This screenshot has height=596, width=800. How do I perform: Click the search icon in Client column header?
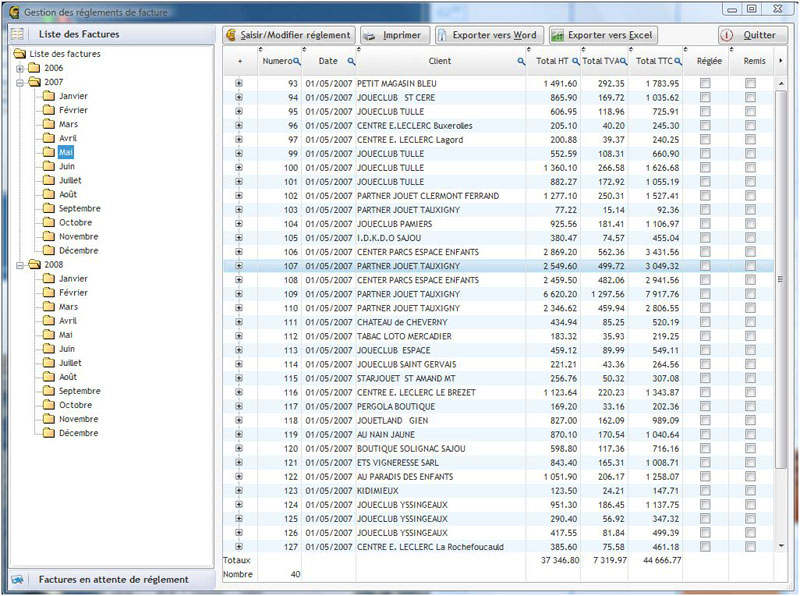[521, 61]
